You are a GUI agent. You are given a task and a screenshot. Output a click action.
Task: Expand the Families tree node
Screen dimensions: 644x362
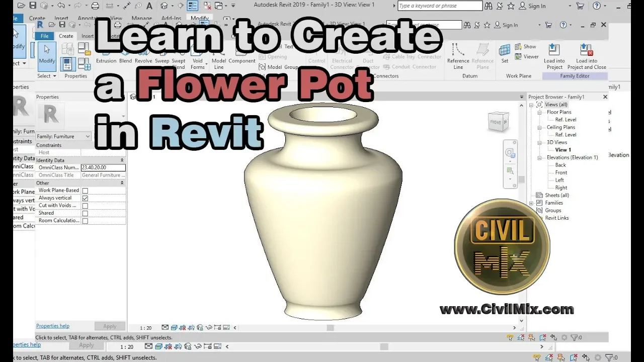[x=531, y=203]
